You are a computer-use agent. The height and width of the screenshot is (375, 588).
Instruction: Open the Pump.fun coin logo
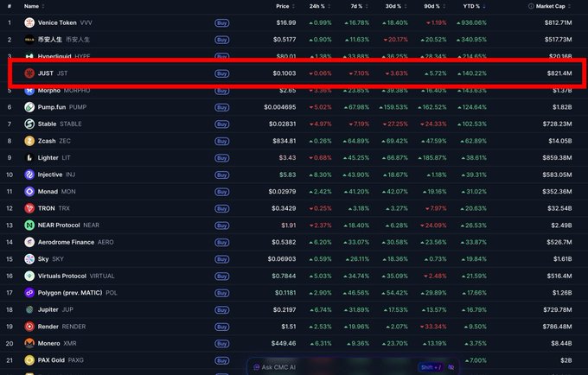click(x=29, y=107)
